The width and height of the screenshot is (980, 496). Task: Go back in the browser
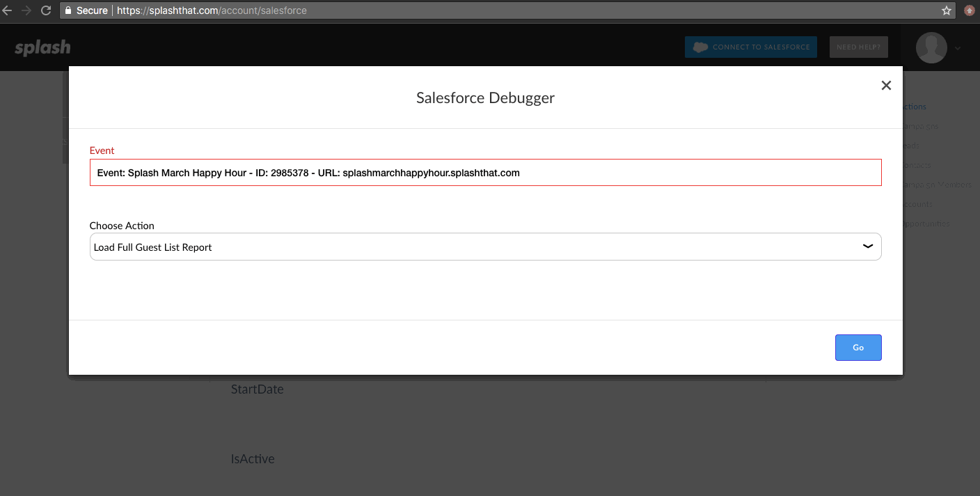click(x=8, y=10)
